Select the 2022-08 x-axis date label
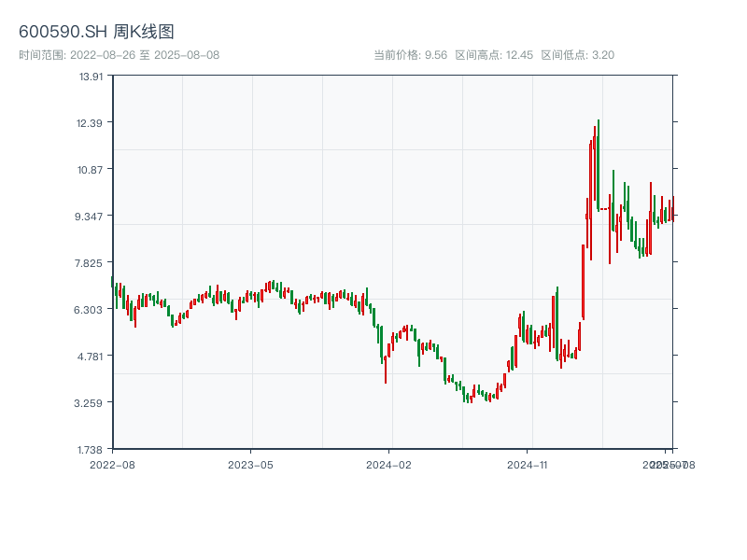This screenshot has height=560, width=747. [112, 464]
